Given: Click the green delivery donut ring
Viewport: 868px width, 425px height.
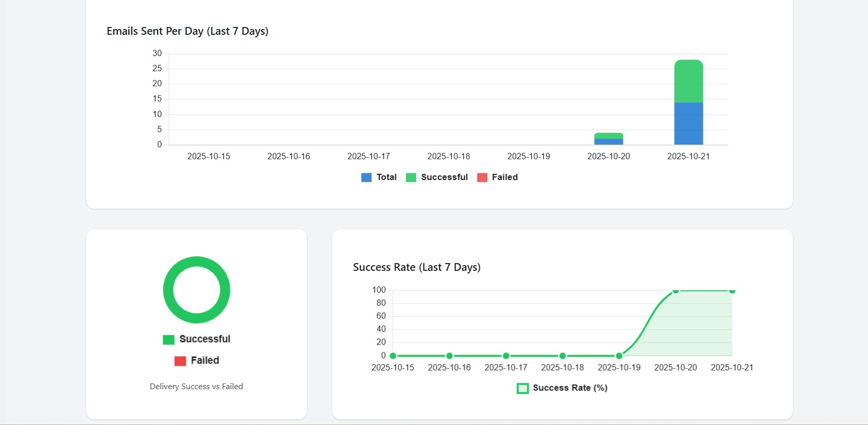Looking at the screenshot, I should (x=168, y=290).
